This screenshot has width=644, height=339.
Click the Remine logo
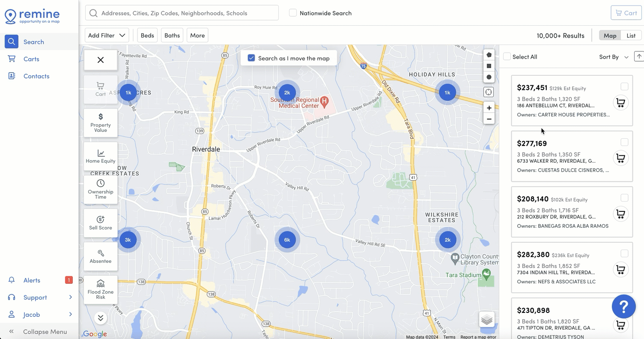tap(32, 16)
